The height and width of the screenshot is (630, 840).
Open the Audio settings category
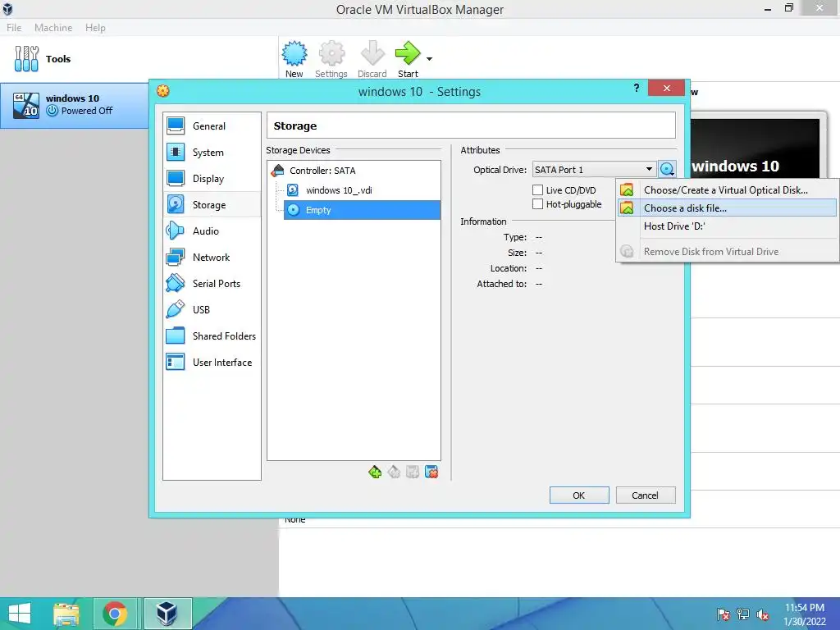coord(212,231)
